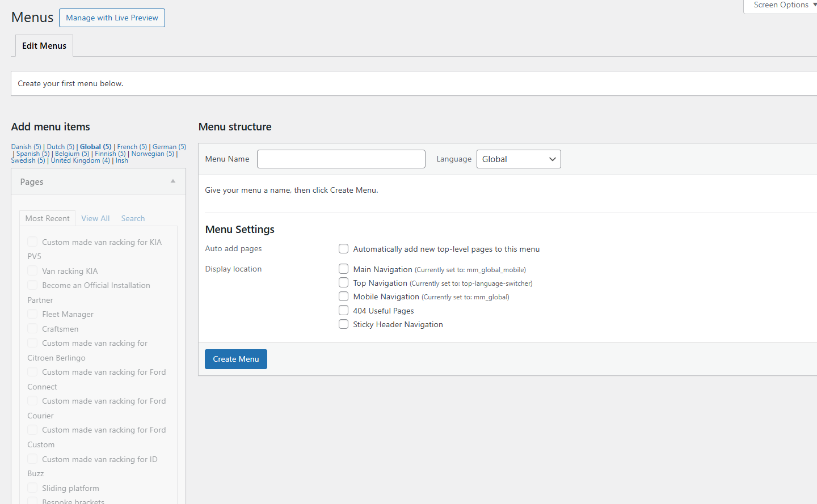The width and height of the screenshot is (817, 504).
Task: Select the Most Recent tab
Action: pos(47,218)
